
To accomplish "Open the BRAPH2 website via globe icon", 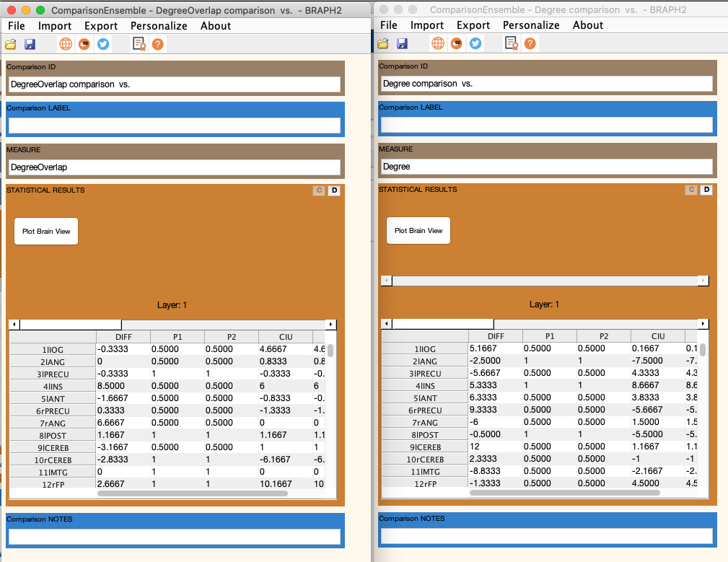I will (x=65, y=44).
